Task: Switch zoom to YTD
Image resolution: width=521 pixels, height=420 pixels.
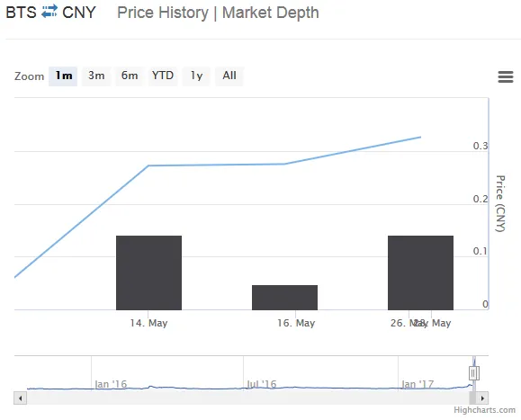Action: [x=163, y=76]
